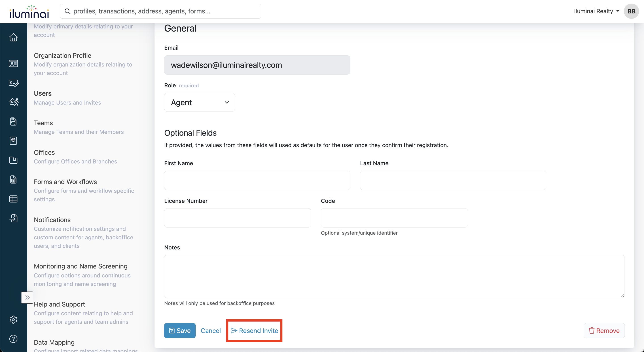644x352 pixels.
Task: Click the First Name input field
Action: pyautogui.click(x=257, y=180)
